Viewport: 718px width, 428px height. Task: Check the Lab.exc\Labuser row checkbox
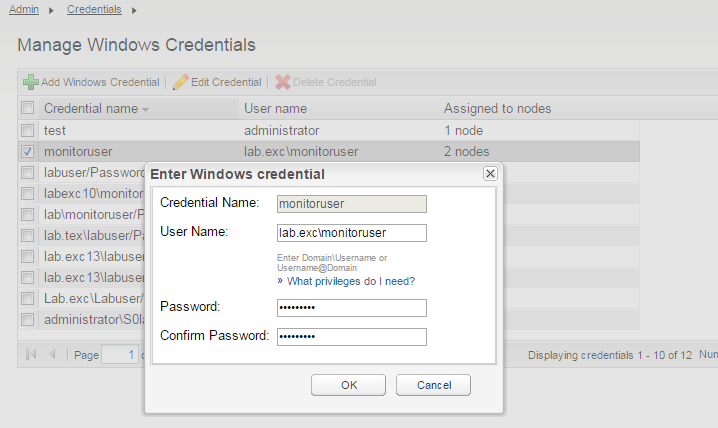tap(27, 298)
